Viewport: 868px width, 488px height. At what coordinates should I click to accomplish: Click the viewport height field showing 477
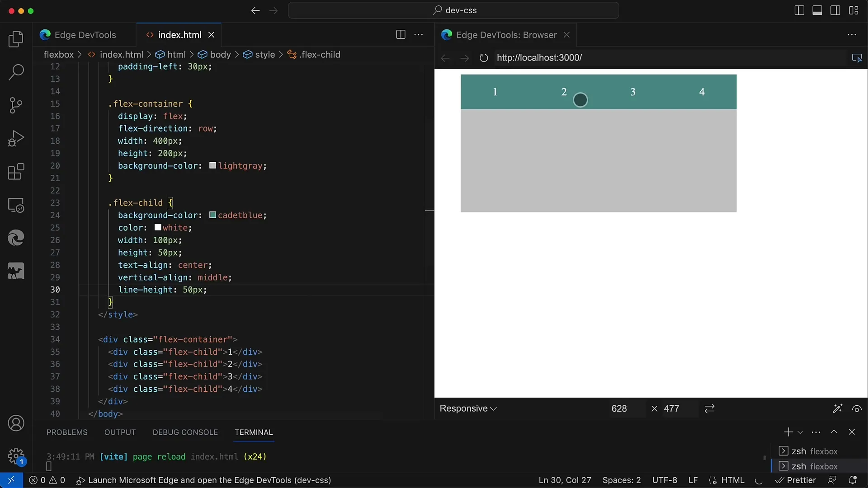point(679,408)
